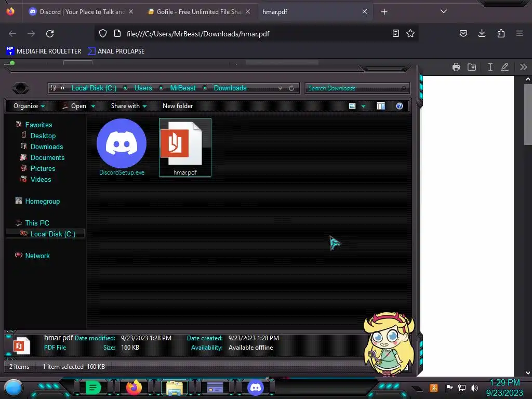The width and height of the screenshot is (532, 399).
Task: Open list all tabs chevron dropdown
Action: coord(444,11)
